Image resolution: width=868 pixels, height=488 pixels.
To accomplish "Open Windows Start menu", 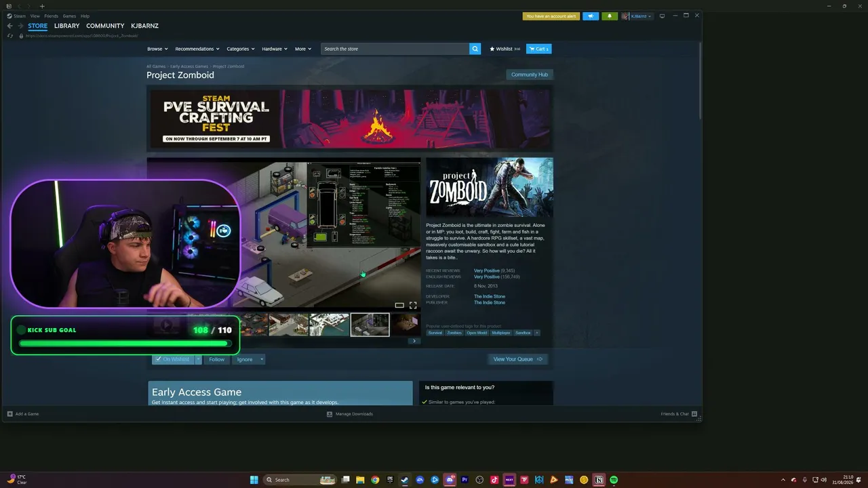I will [x=254, y=480].
